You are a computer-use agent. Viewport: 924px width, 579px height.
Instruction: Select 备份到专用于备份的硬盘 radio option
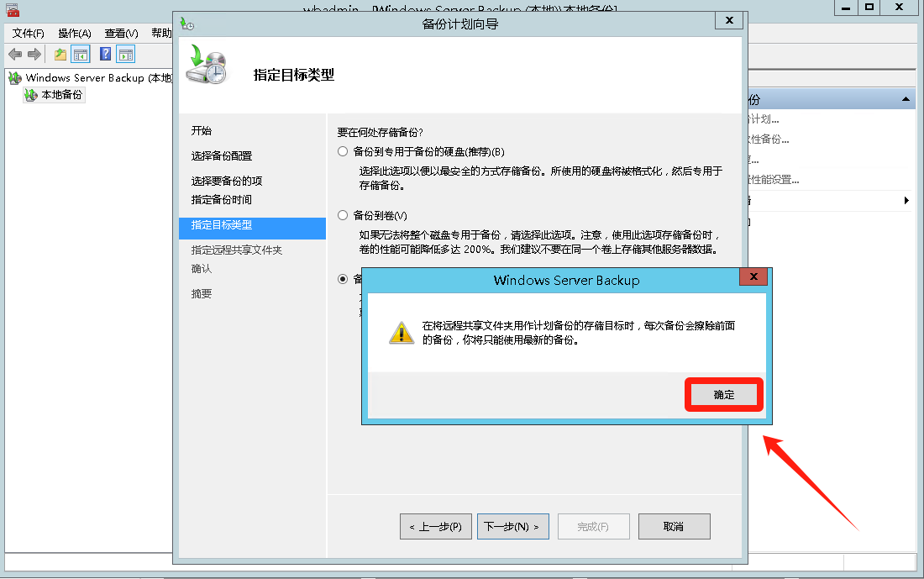(343, 151)
